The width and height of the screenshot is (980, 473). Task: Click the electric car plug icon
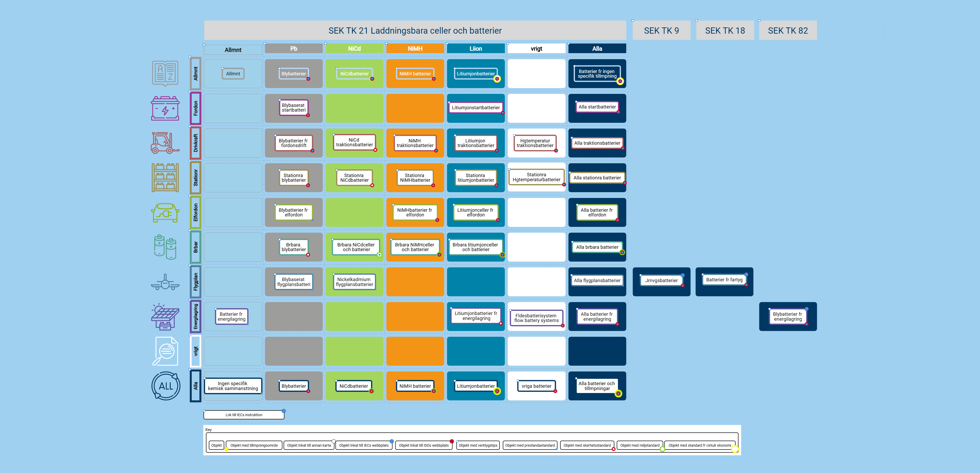pos(165,213)
